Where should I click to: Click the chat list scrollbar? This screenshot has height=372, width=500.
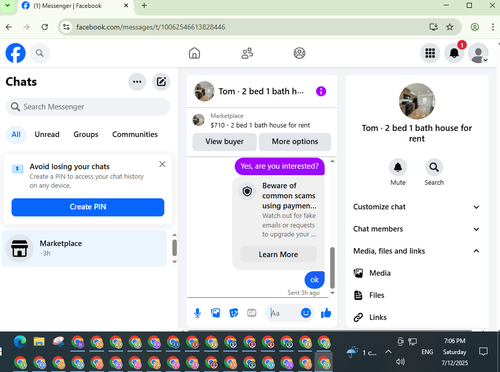[x=174, y=248]
